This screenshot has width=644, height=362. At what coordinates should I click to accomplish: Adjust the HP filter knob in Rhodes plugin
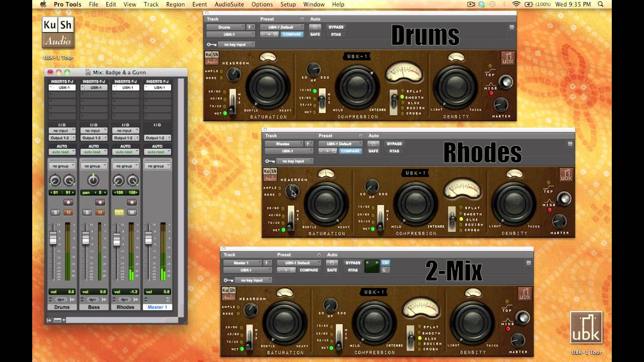371,187
